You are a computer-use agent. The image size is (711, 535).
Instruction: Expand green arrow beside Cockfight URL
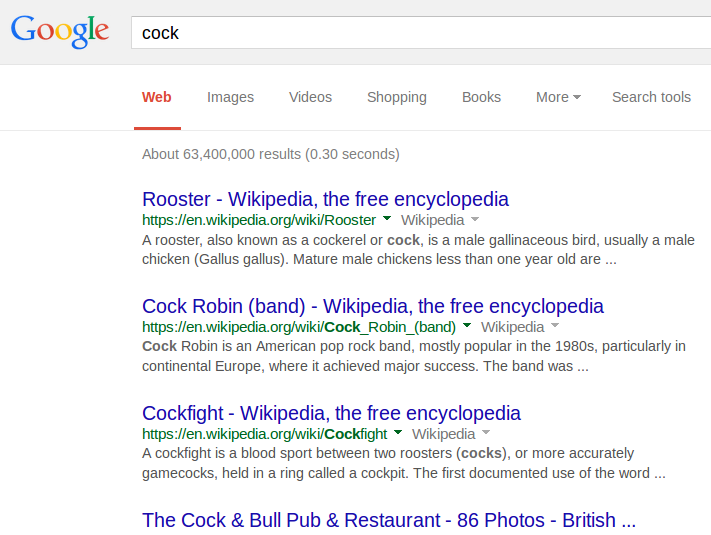[398, 433]
